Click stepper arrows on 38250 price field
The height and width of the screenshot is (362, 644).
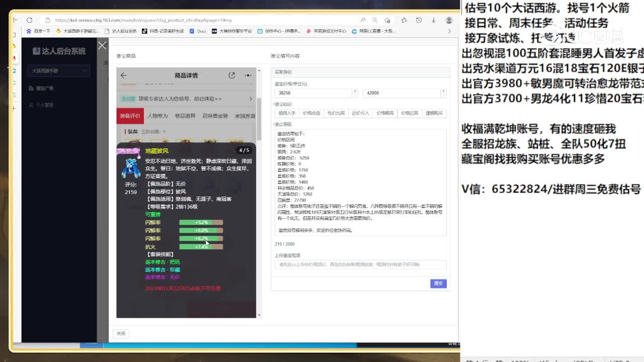(355, 93)
